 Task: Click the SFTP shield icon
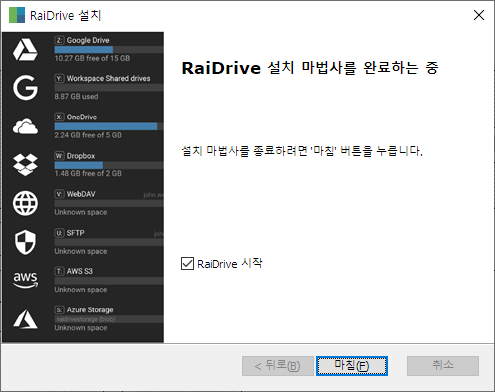25,242
